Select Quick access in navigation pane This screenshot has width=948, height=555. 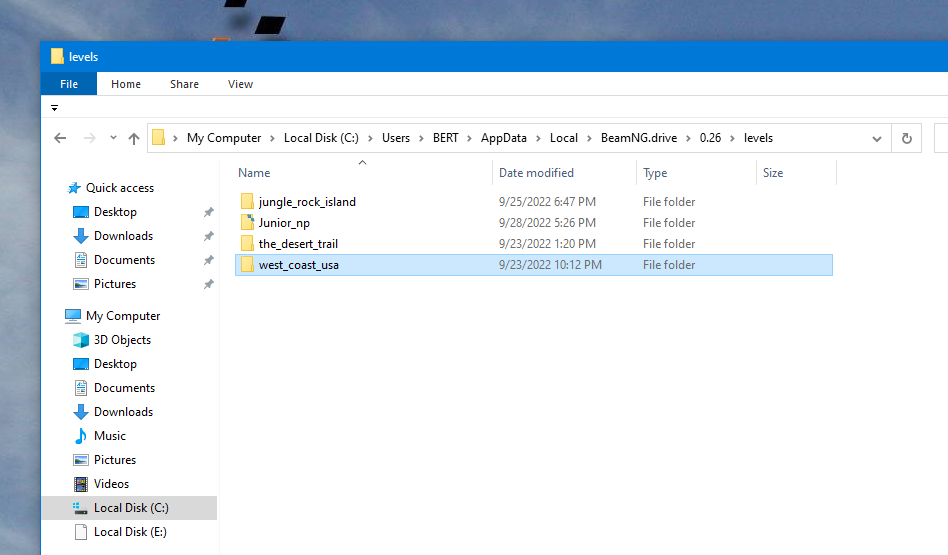click(120, 188)
